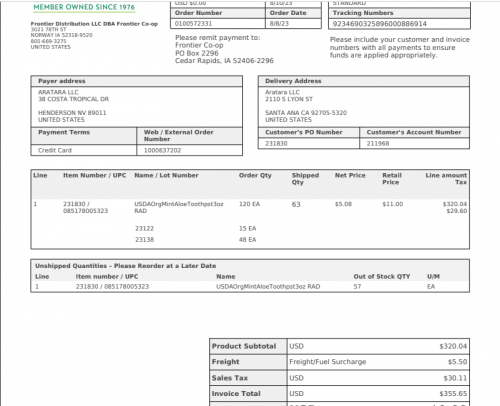Click sales tax amount $30.11
This screenshot has width=500, height=406.
coord(455,378)
